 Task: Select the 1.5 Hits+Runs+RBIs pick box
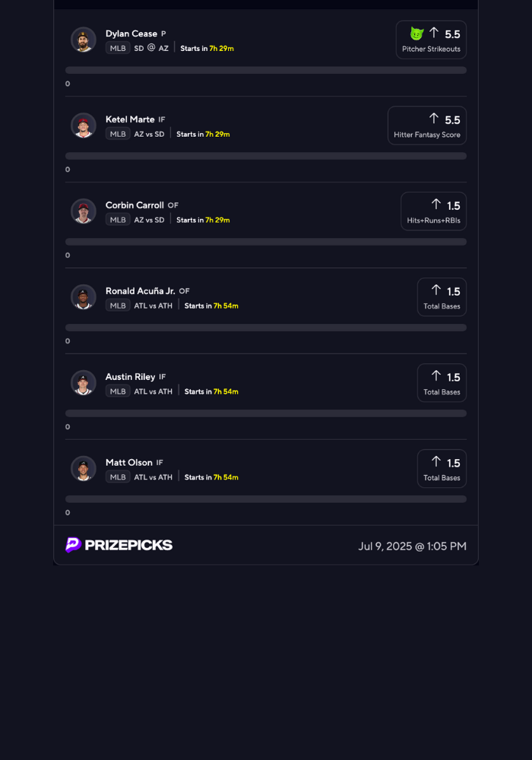click(433, 212)
